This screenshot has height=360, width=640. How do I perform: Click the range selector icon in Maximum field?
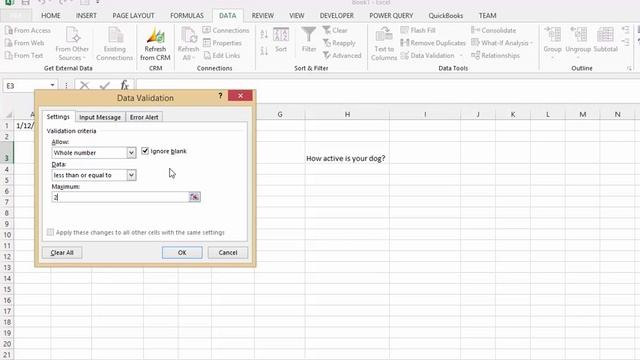point(194,197)
